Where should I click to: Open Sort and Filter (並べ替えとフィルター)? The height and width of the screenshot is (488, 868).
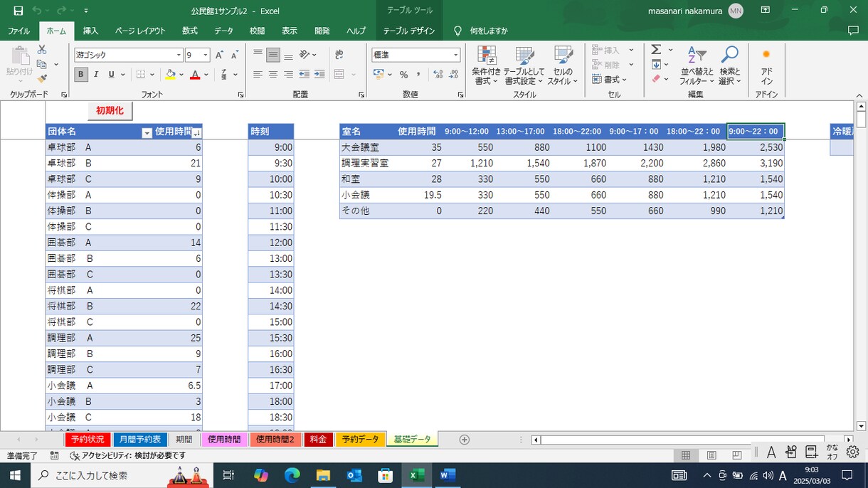[x=697, y=65]
